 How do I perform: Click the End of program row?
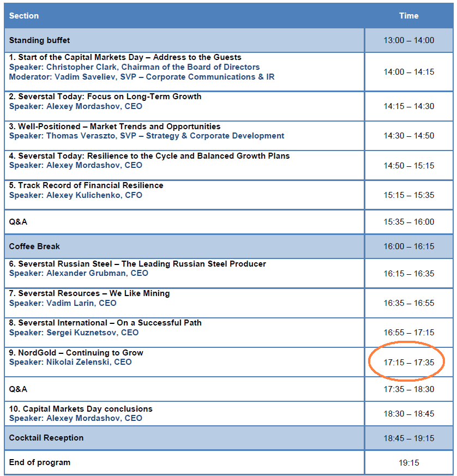pyautogui.click(x=39, y=462)
